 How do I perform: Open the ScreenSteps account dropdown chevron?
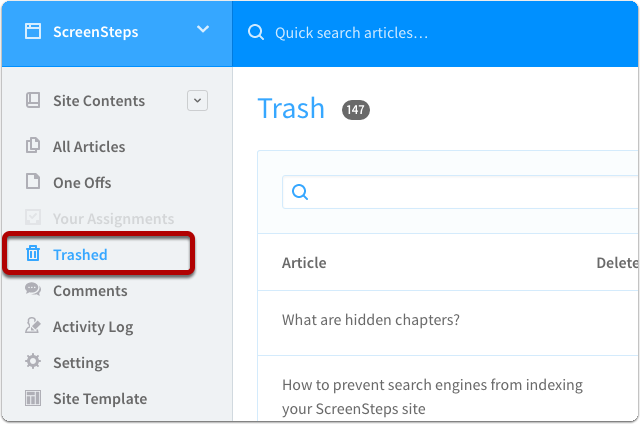(203, 29)
